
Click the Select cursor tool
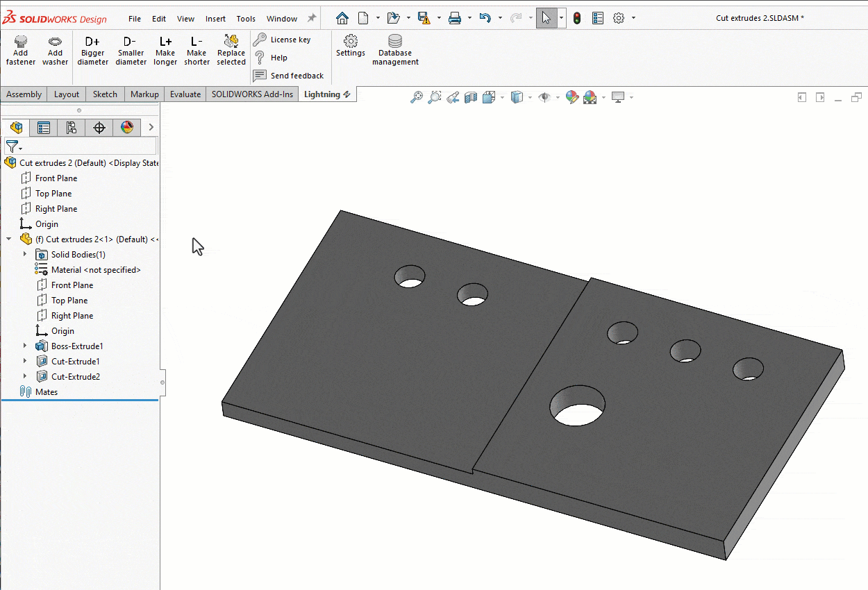(546, 19)
